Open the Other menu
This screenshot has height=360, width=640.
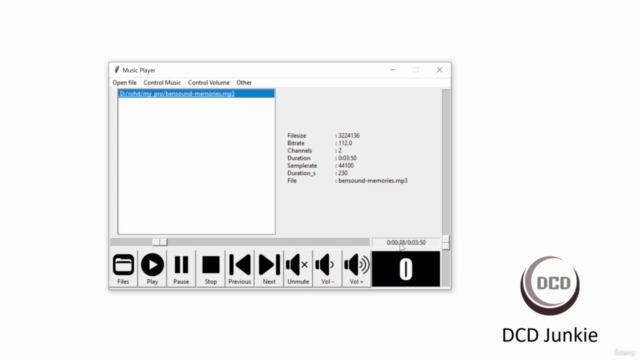(x=244, y=82)
